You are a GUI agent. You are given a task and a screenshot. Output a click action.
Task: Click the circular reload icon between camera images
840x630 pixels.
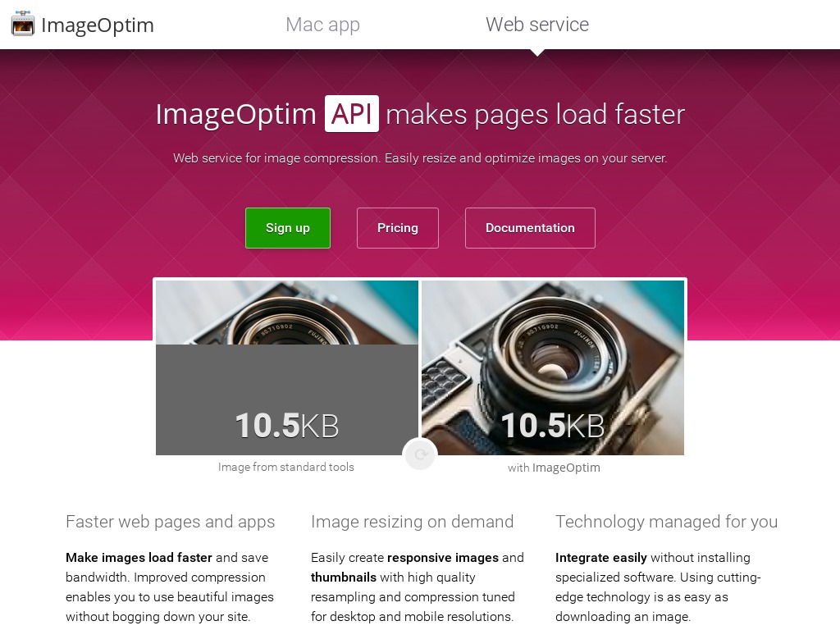[420, 454]
